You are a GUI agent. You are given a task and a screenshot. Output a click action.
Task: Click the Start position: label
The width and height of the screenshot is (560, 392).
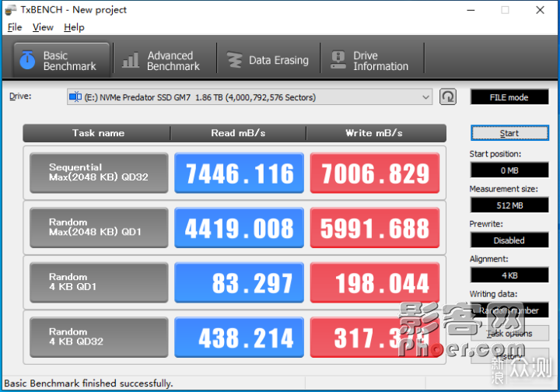tap(495, 154)
